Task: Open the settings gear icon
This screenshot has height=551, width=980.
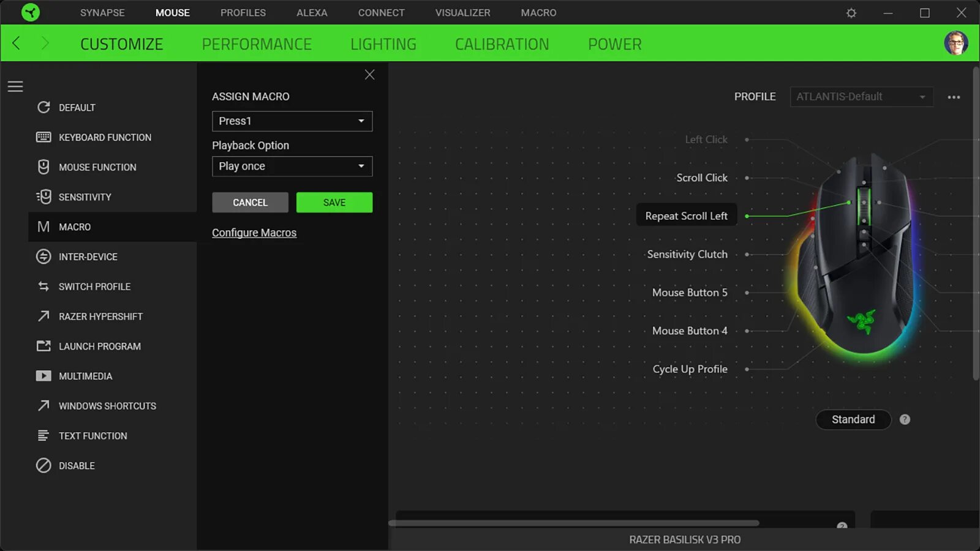Action: [851, 13]
